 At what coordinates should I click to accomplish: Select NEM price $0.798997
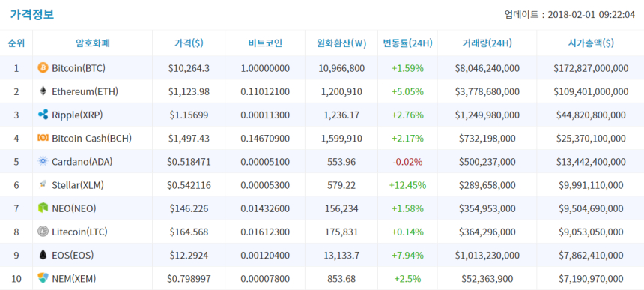[x=189, y=279]
